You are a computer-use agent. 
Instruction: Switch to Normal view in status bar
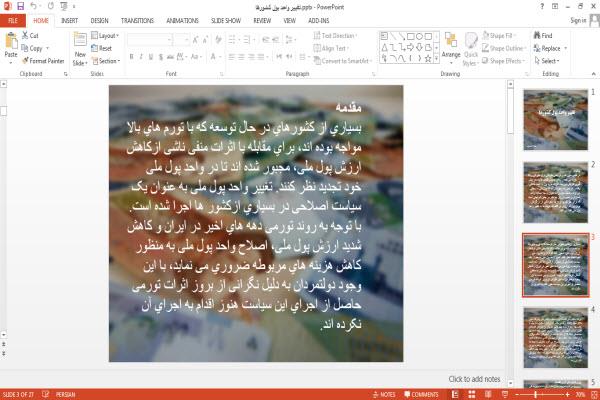pos(455,394)
